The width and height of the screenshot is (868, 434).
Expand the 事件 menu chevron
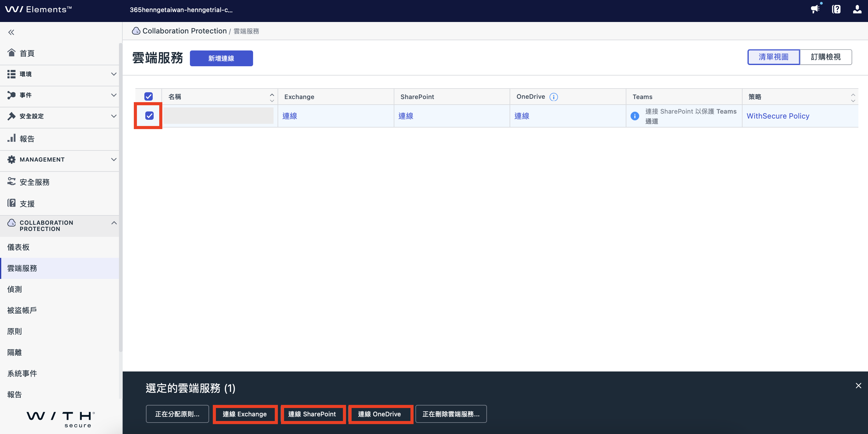point(114,95)
